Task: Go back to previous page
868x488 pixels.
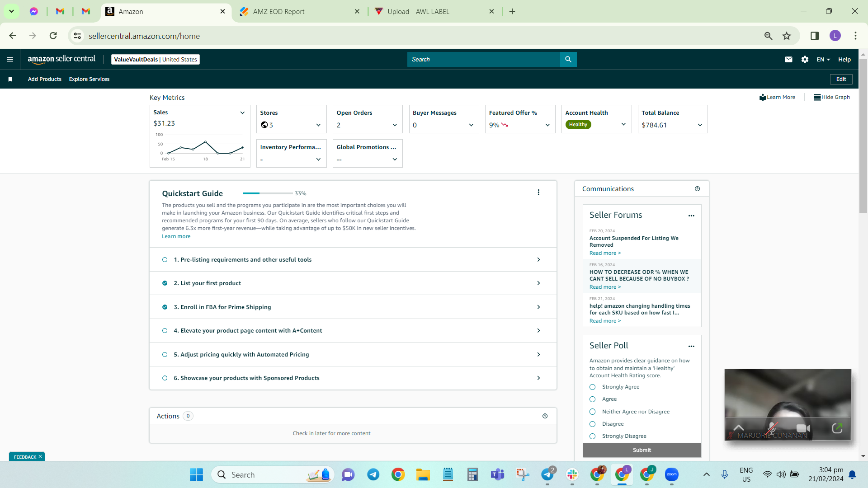Action: click(x=13, y=36)
